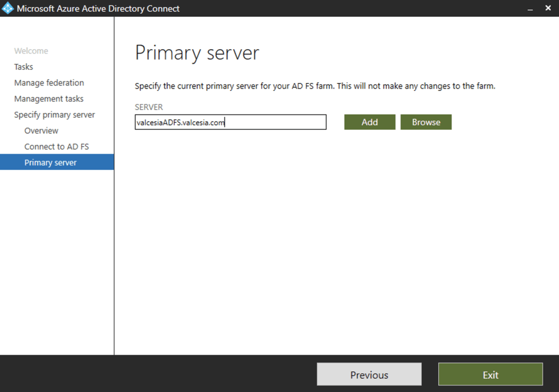Select Specify primary server in sidebar
The image size is (559, 392).
pyautogui.click(x=55, y=115)
